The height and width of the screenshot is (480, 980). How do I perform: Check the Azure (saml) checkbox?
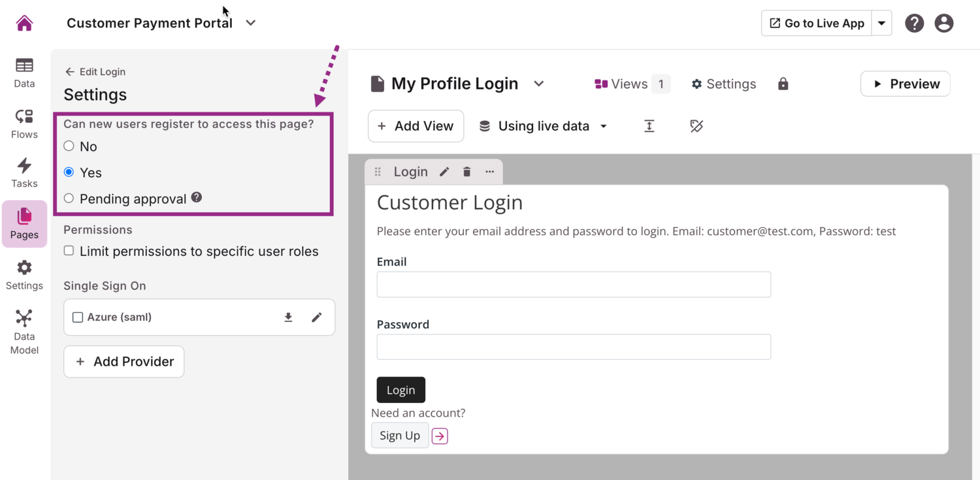click(x=78, y=317)
